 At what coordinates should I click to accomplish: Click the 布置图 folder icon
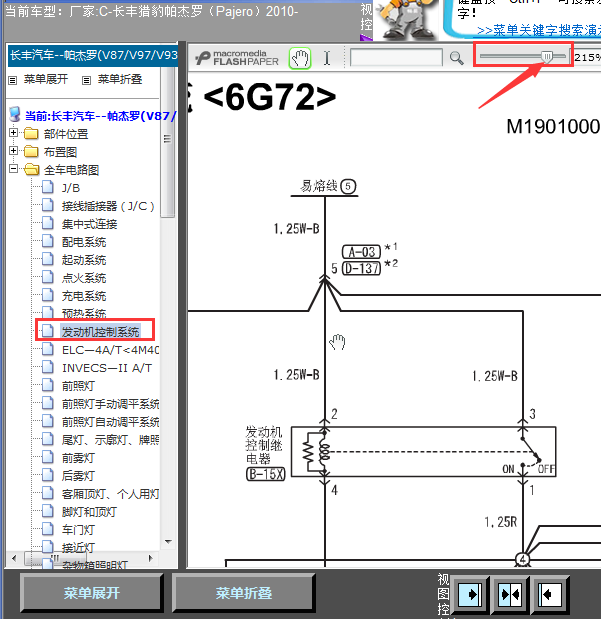[31, 152]
